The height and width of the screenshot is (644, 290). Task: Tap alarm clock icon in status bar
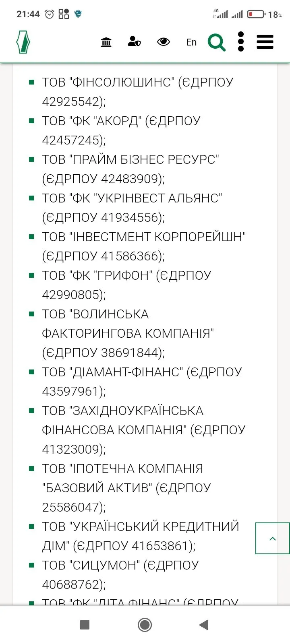tap(49, 14)
